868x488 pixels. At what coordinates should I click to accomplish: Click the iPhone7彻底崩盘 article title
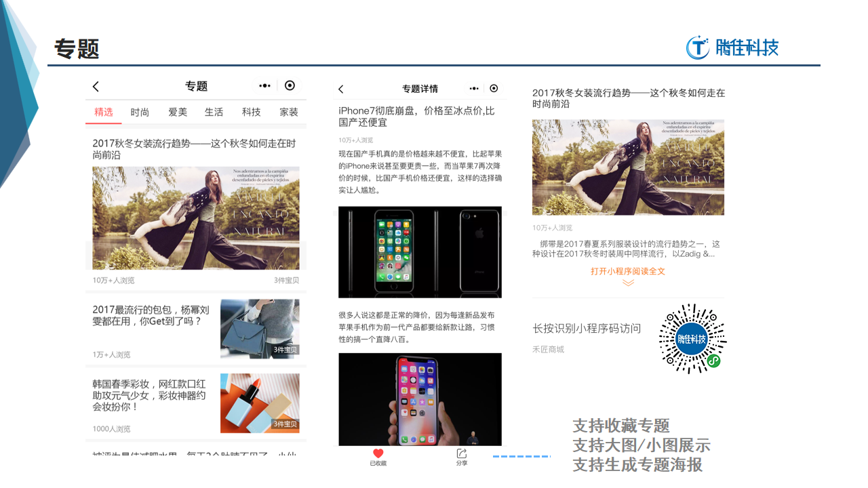tap(417, 117)
